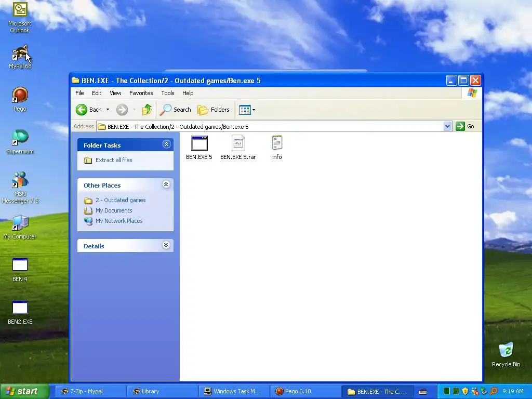The image size is (532, 399).
Task: Select the Supermium desktop shortcut
Action: (20, 142)
